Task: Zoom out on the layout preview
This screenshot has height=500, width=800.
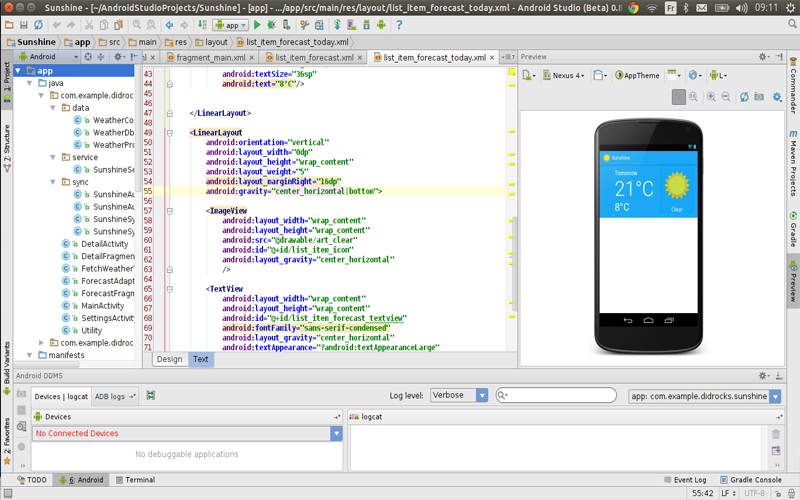Action: click(726, 97)
